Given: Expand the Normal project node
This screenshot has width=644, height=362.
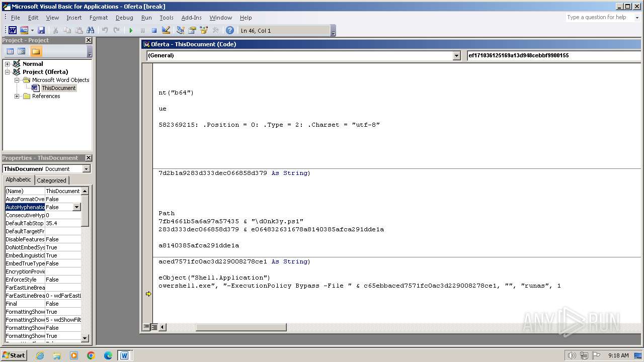Looking at the screenshot, I should click(x=8, y=64).
